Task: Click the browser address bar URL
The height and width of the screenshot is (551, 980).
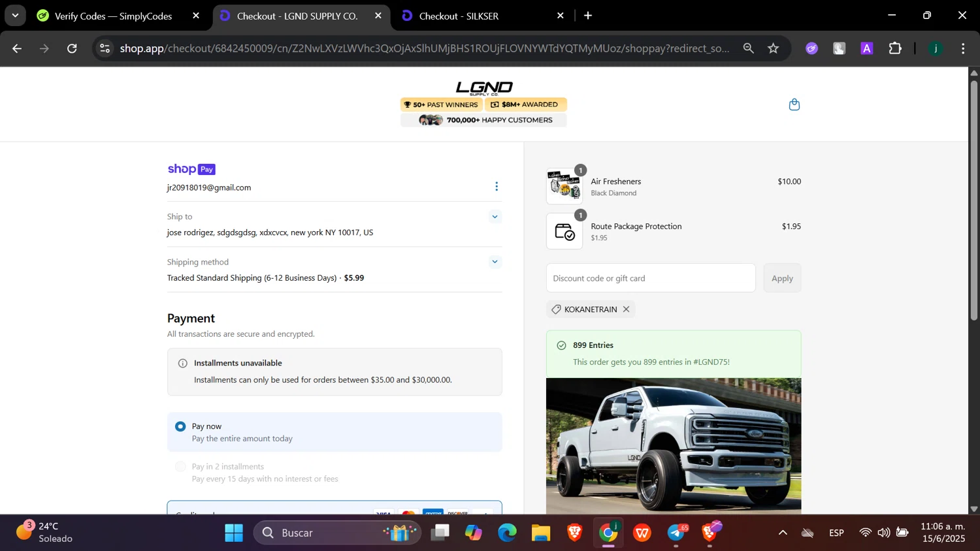Action: point(425,48)
